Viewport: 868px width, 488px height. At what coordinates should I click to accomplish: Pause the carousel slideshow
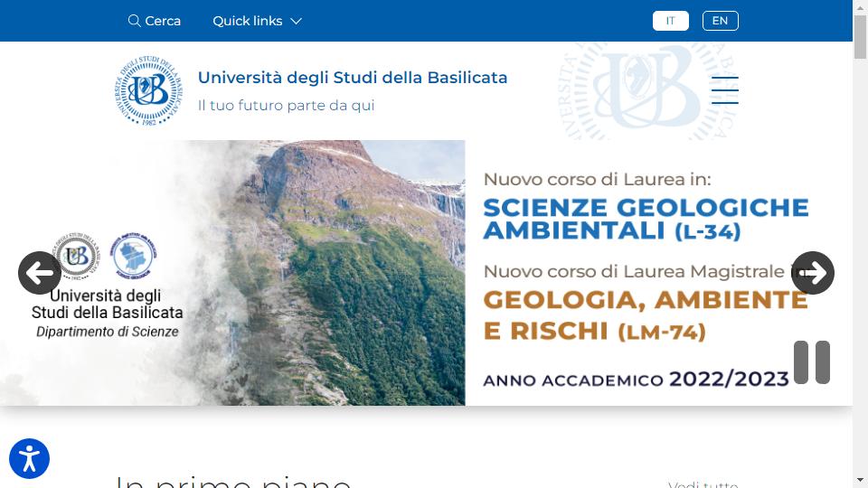point(812,362)
